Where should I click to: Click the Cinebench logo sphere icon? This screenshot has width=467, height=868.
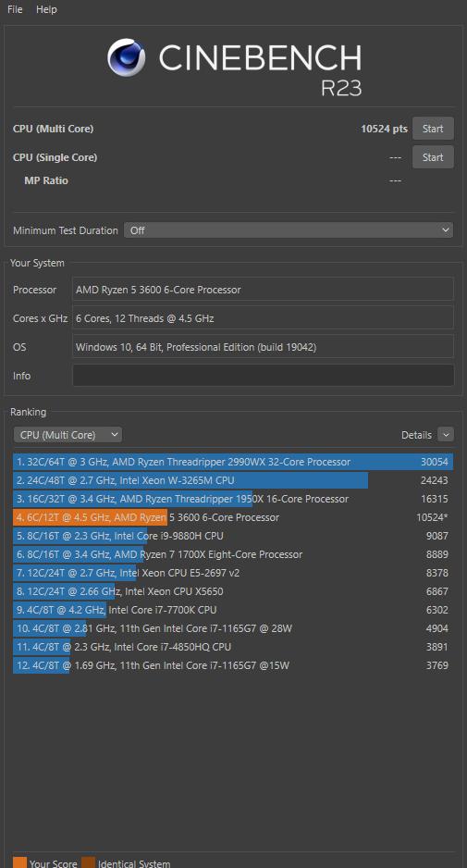(127, 57)
